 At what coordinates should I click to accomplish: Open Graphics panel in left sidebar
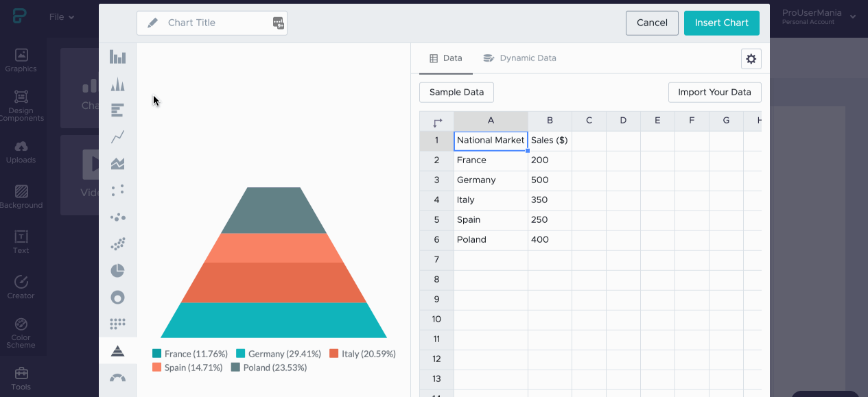tap(21, 60)
